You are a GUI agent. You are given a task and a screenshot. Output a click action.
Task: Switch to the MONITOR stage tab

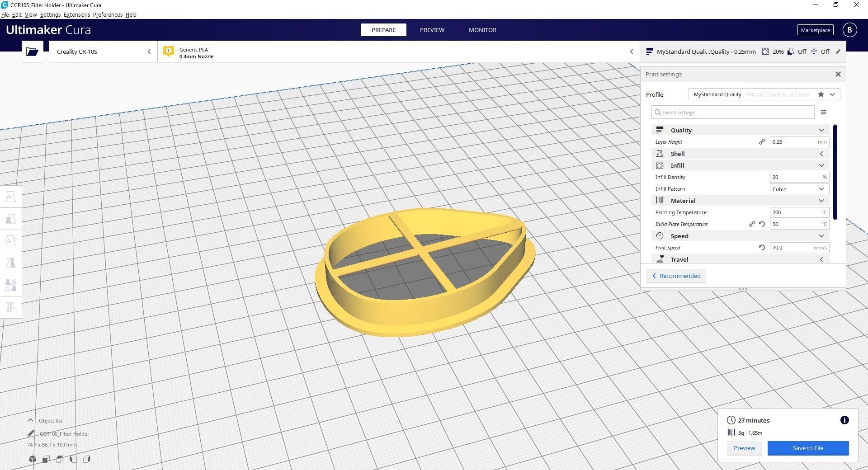tap(482, 30)
